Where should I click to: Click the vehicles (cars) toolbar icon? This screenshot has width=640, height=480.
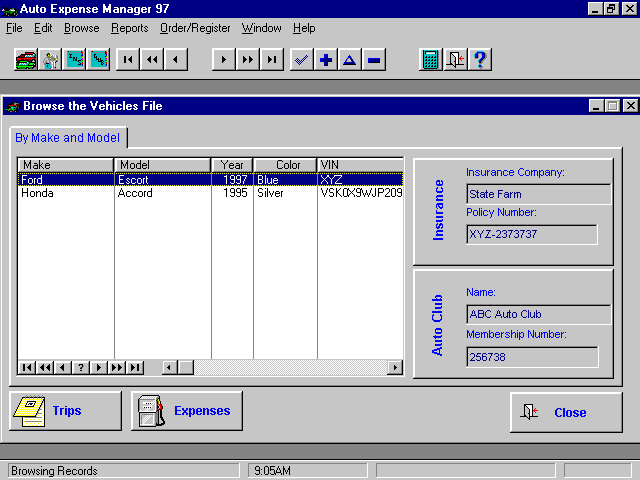pyautogui.click(x=26, y=60)
